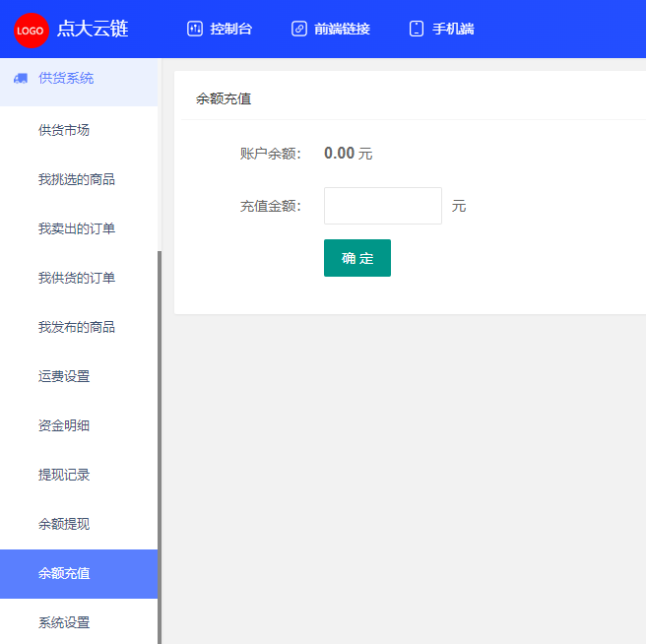Click the 控制台 console icon
The width and height of the screenshot is (646, 644).
[194, 29]
